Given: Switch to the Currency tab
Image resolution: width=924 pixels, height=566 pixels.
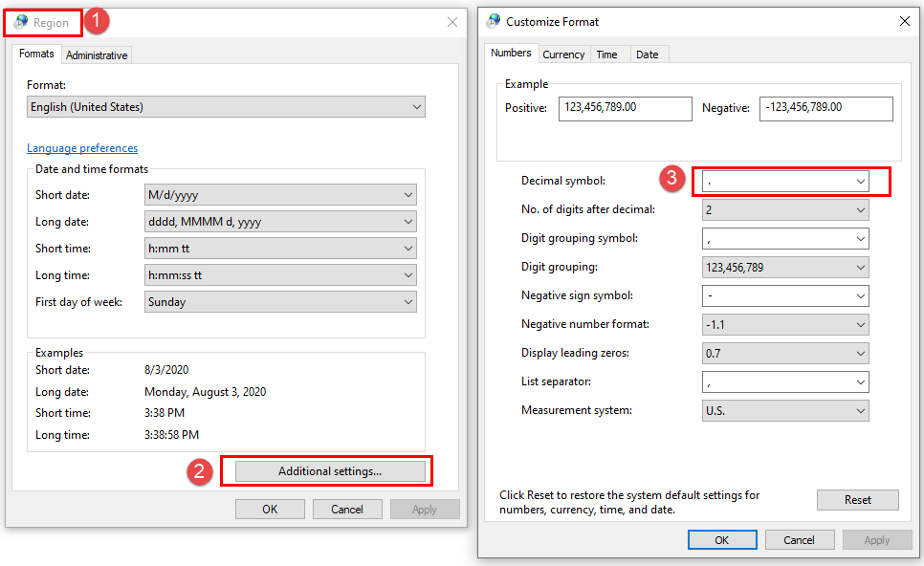Looking at the screenshot, I should pos(563,54).
